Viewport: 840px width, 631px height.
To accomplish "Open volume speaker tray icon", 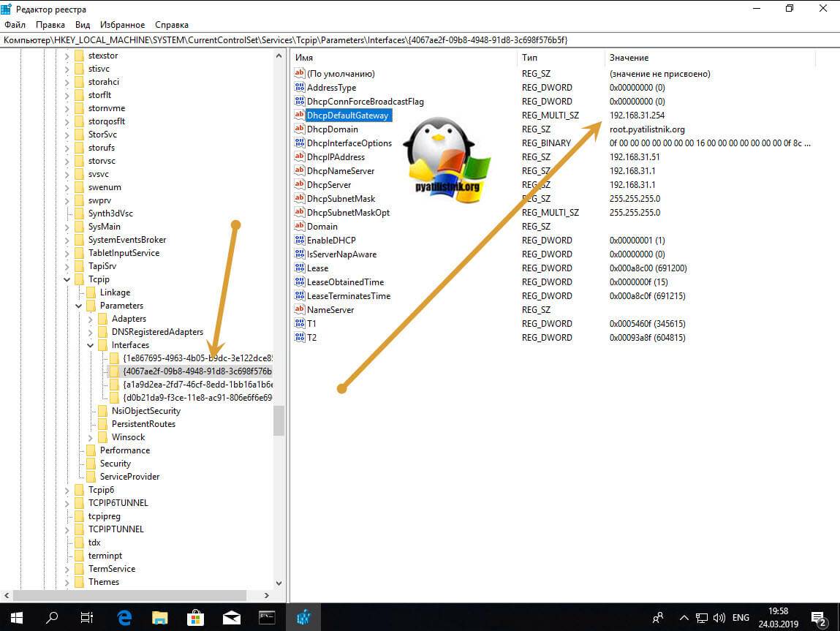I will [x=719, y=618].
